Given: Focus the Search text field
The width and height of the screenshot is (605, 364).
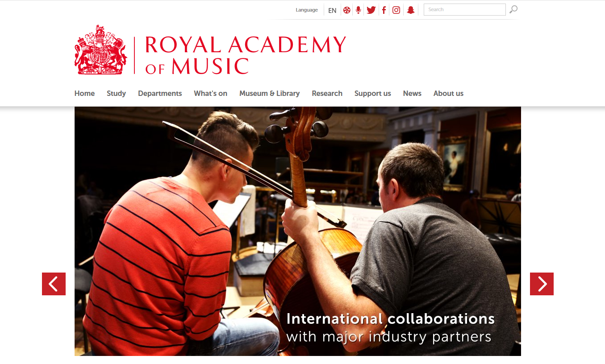Looking at the screenshot, I should pos(465,9).
